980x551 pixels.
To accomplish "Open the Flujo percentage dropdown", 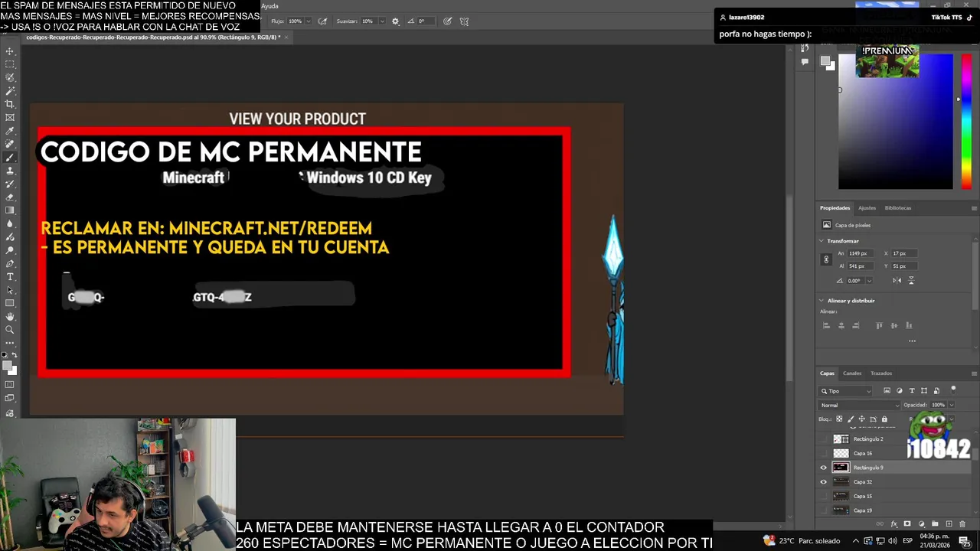I will 308,21.
